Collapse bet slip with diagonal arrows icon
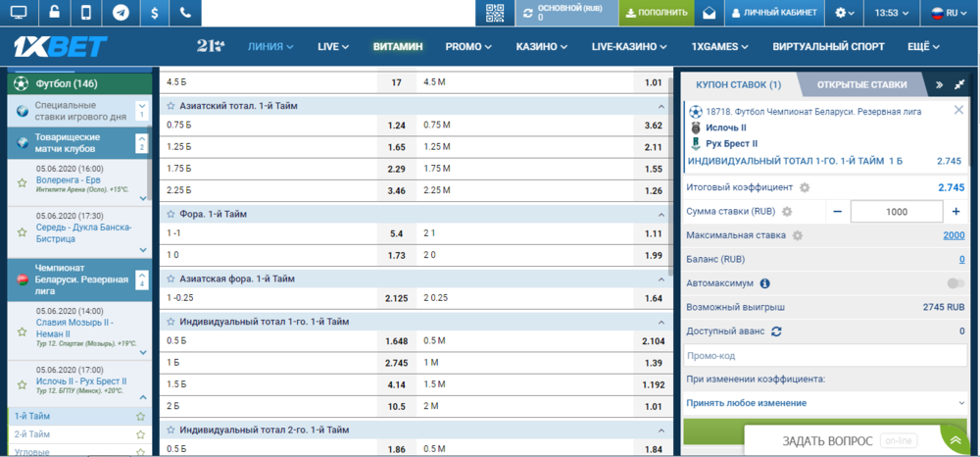 (x=960, y=85)
